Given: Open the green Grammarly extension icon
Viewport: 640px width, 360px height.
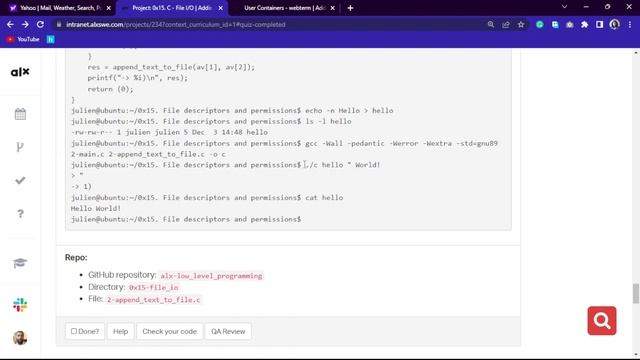Looking at the screenshot, I should coord(540,24).
